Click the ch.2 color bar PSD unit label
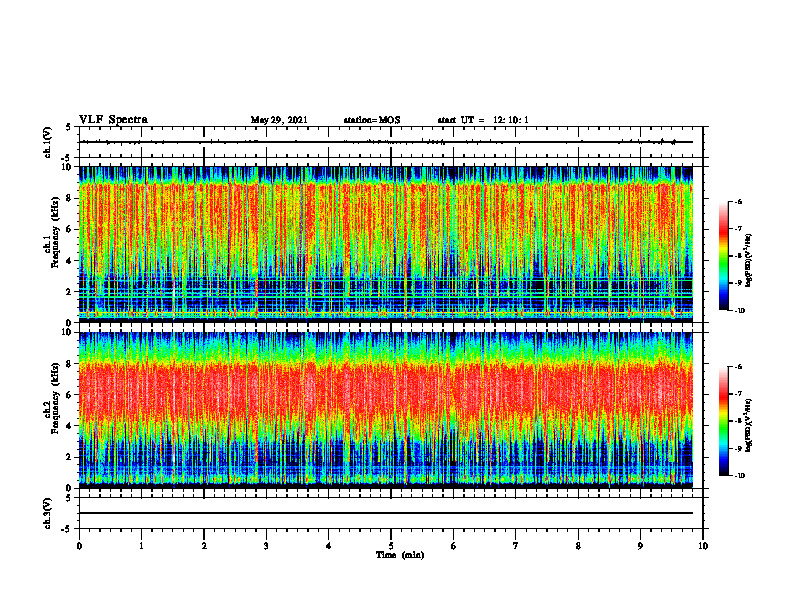 [749, 425]
